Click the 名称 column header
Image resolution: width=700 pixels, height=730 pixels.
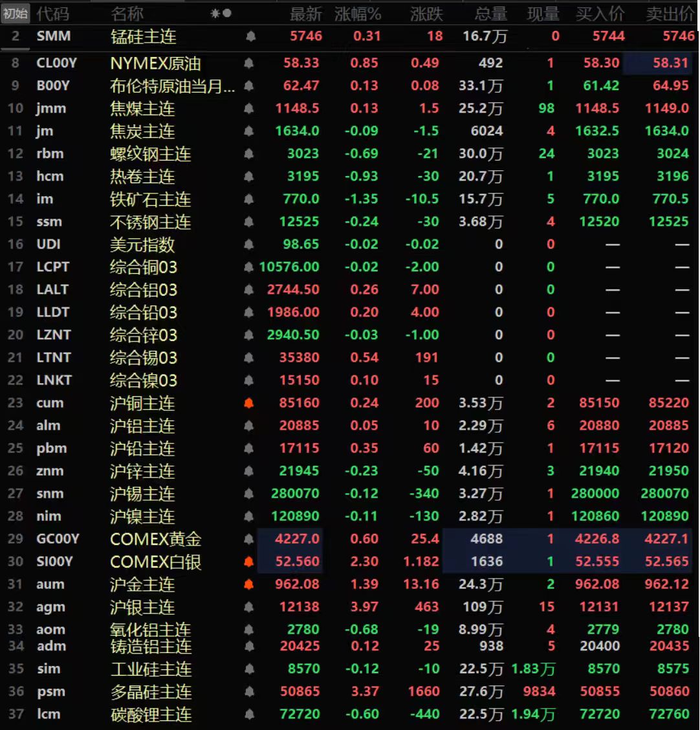(x=127, y=14)
